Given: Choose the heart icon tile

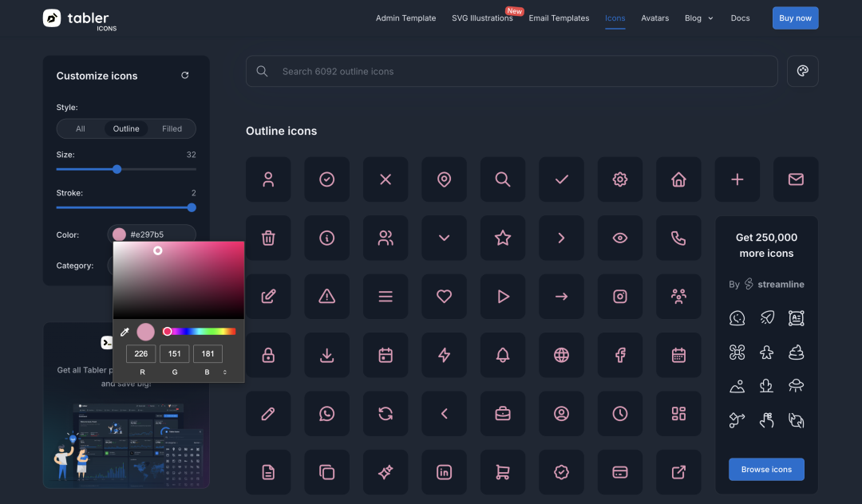Looking at the screenshot, I should [x=445, y=297].
